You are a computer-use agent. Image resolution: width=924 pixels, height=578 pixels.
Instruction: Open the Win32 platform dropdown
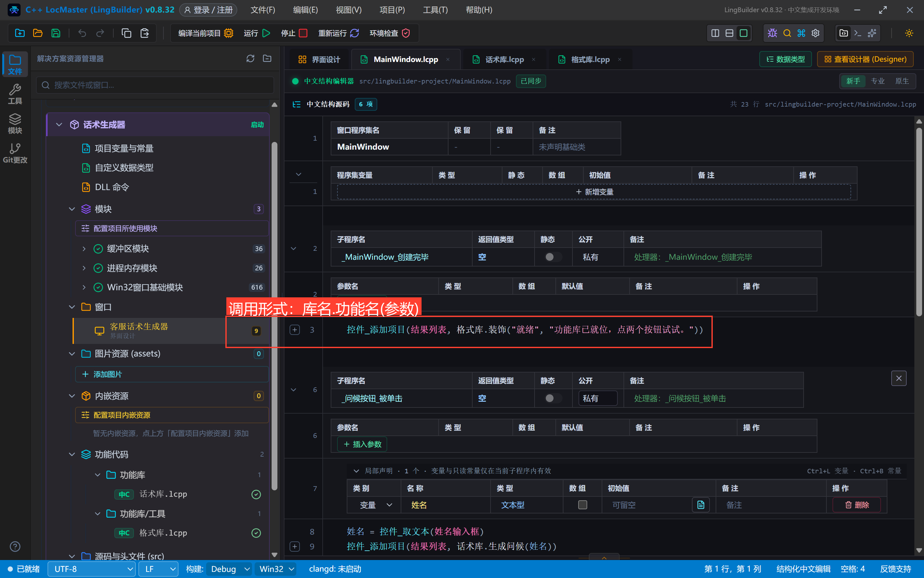(x=276, y=569)
